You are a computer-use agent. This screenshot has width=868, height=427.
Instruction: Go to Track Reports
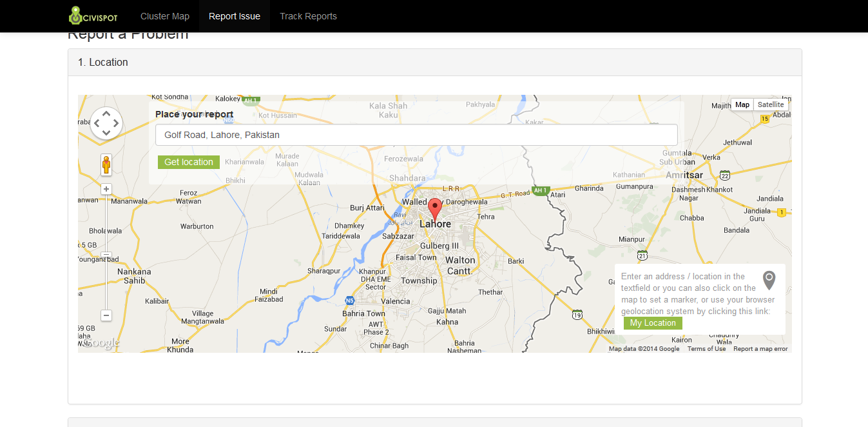click(x=308, y=16)
